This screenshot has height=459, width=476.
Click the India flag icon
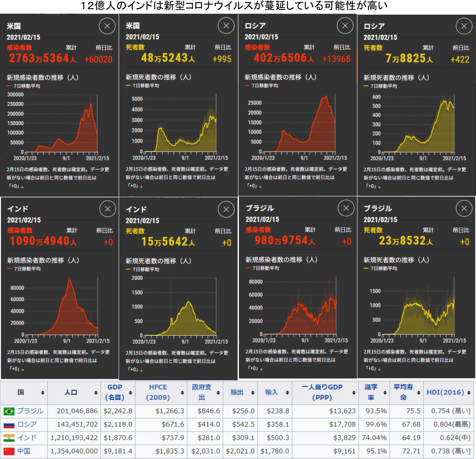pos(9,438)
